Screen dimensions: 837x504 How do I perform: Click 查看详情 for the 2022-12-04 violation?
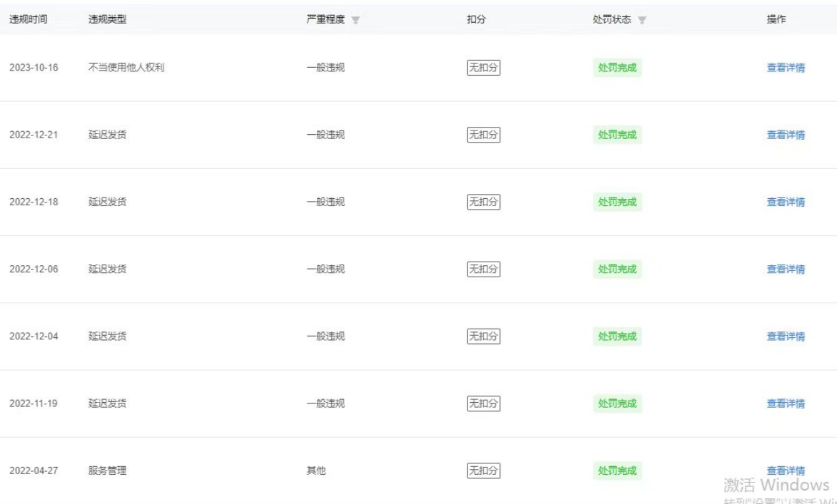[786, 336]
